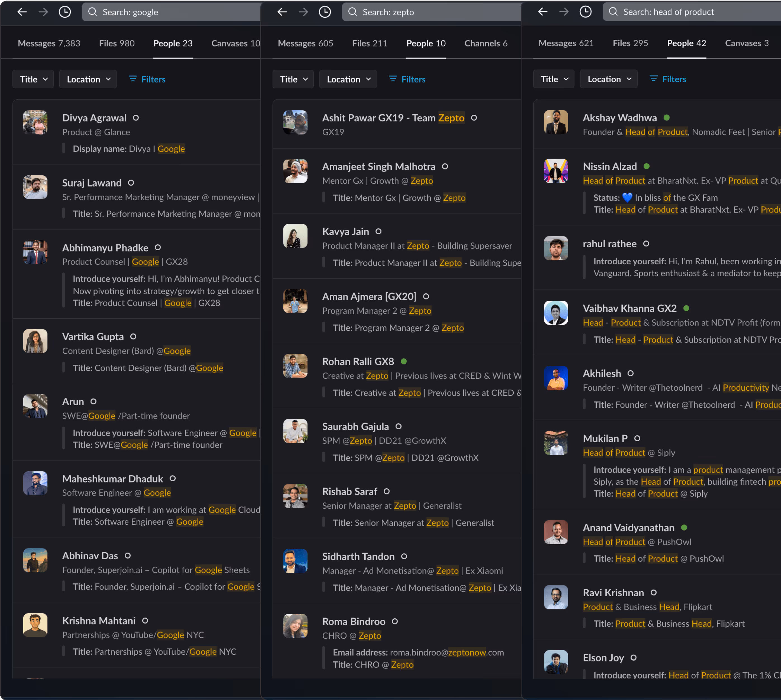Open rahul rathee profile name

[610, 244]
